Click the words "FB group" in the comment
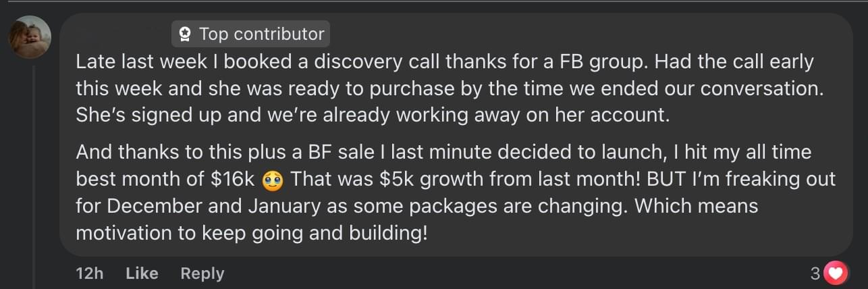 coord(599,62)
